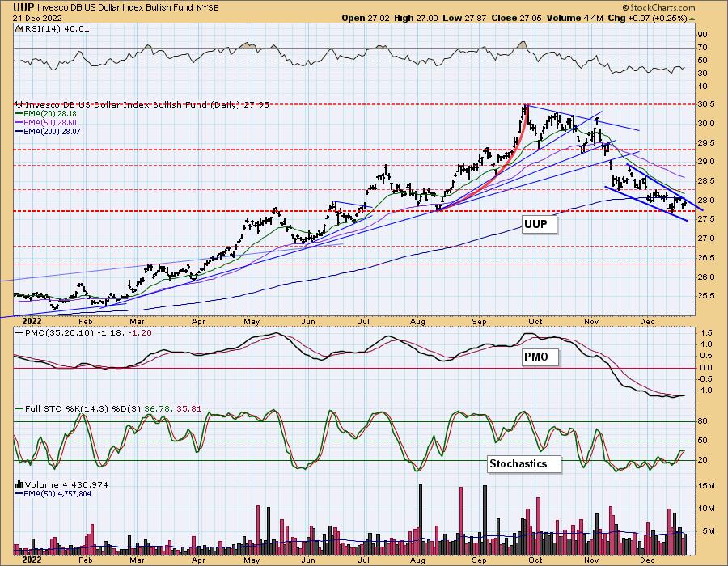Click the price bar icon beside Invesco daily legend
Viewport: 728px width, 566px height.
pyautogui.click(x=19, y=105)
